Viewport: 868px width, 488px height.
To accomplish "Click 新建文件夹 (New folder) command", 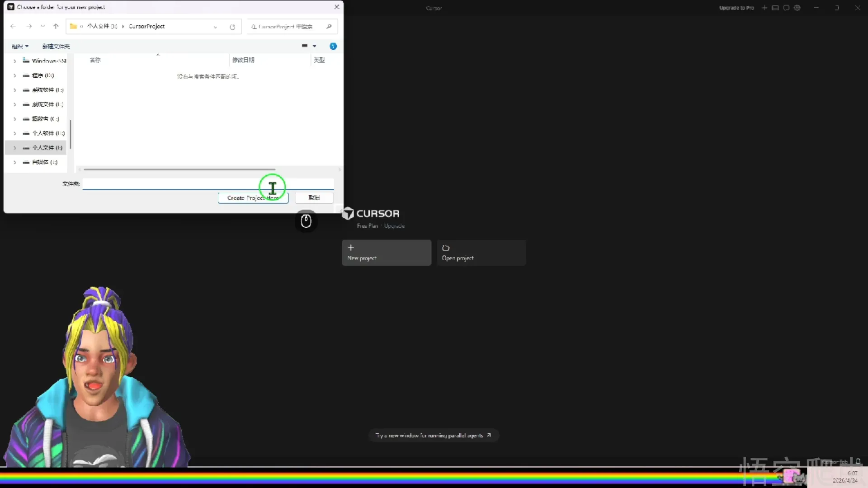I will (56, 46).
